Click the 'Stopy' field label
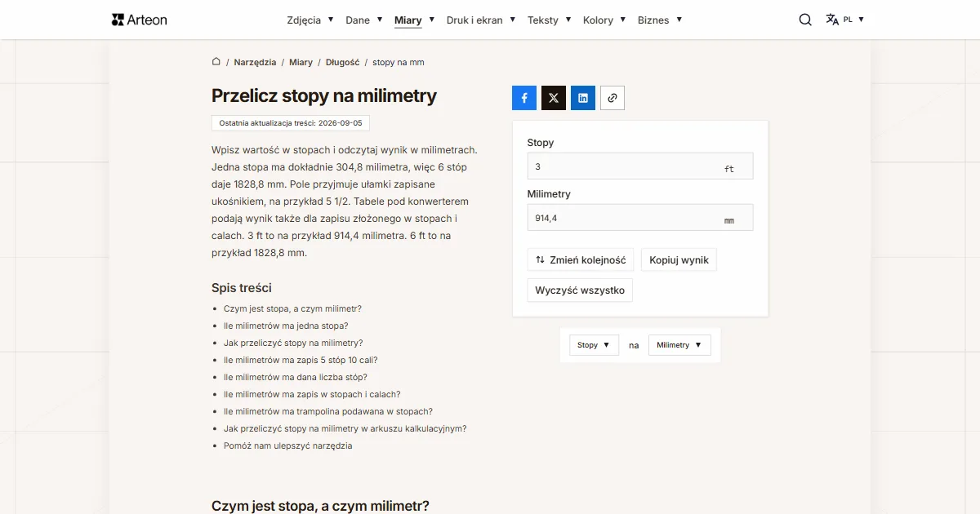This screenshot has width=980, height=514. coord(541,143)
